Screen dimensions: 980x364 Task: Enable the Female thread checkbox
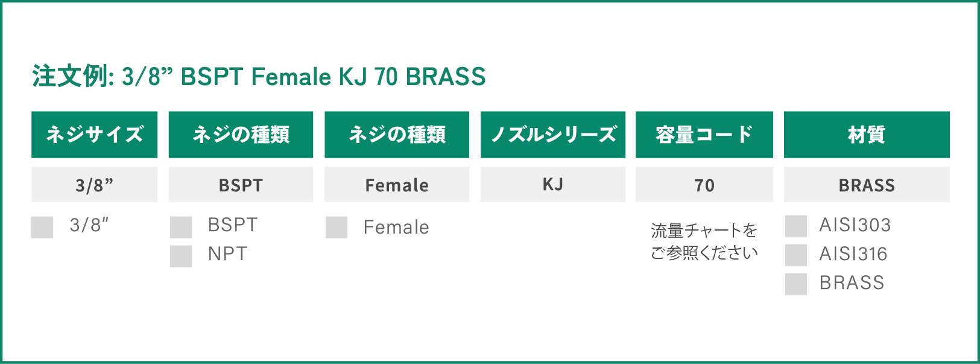337,228
